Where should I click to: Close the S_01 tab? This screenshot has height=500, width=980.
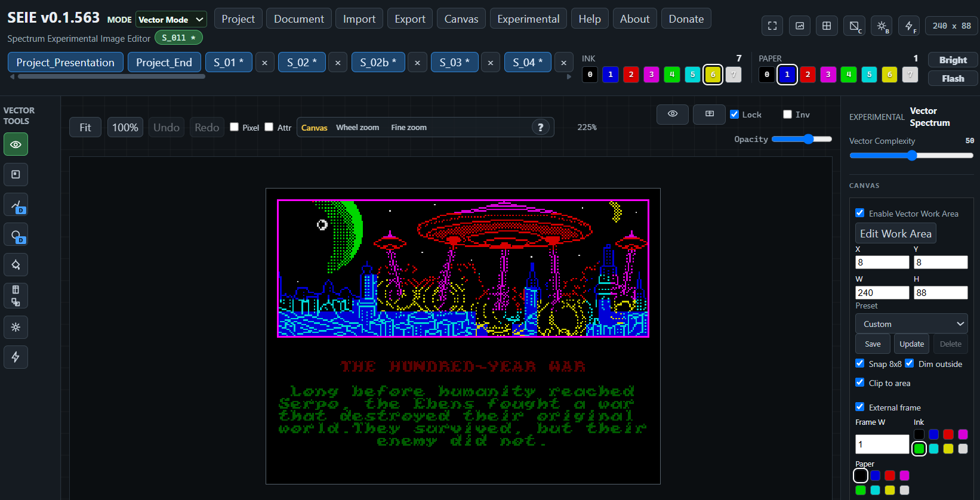coord(264,63)
